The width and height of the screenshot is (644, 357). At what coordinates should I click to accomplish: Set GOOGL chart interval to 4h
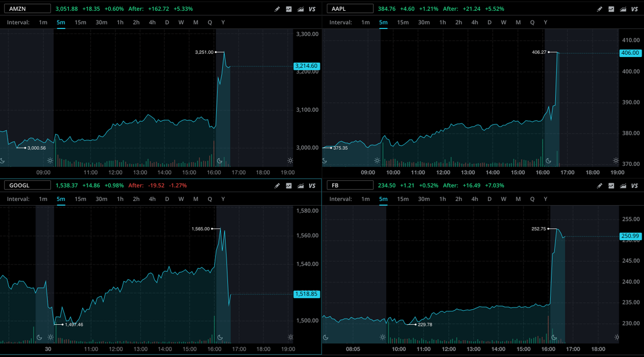(152, 199)
